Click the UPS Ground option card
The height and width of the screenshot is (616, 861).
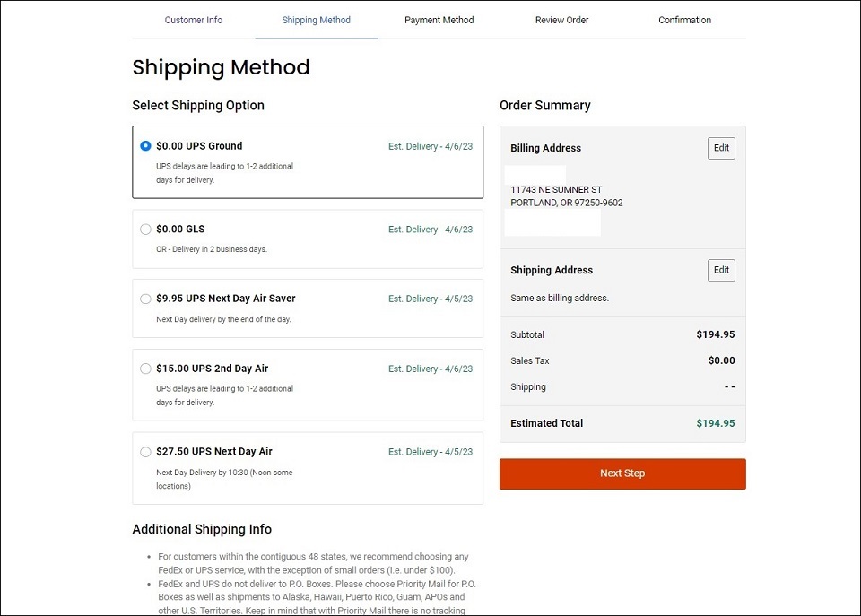308,162
